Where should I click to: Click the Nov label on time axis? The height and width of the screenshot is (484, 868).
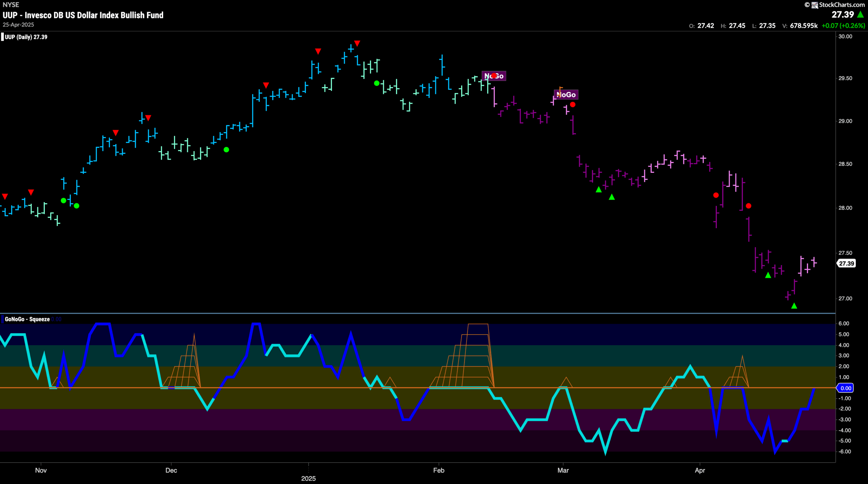pos(41,470)
